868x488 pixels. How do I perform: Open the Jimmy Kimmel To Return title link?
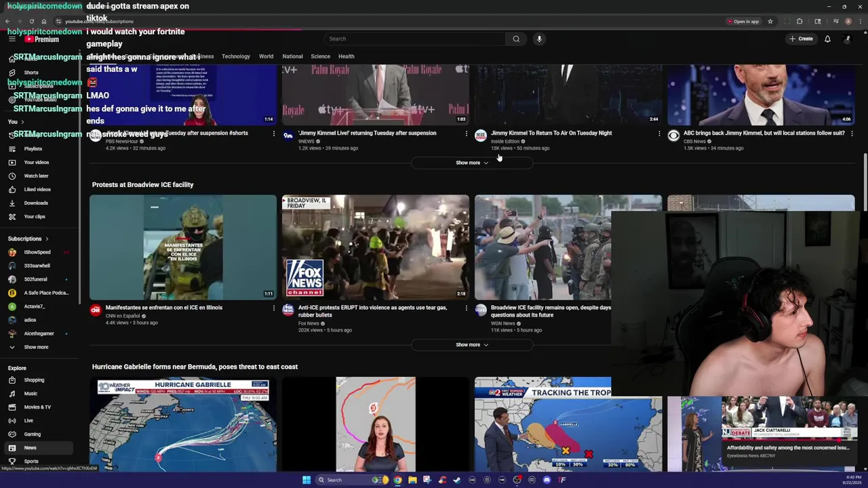(551, 133)
